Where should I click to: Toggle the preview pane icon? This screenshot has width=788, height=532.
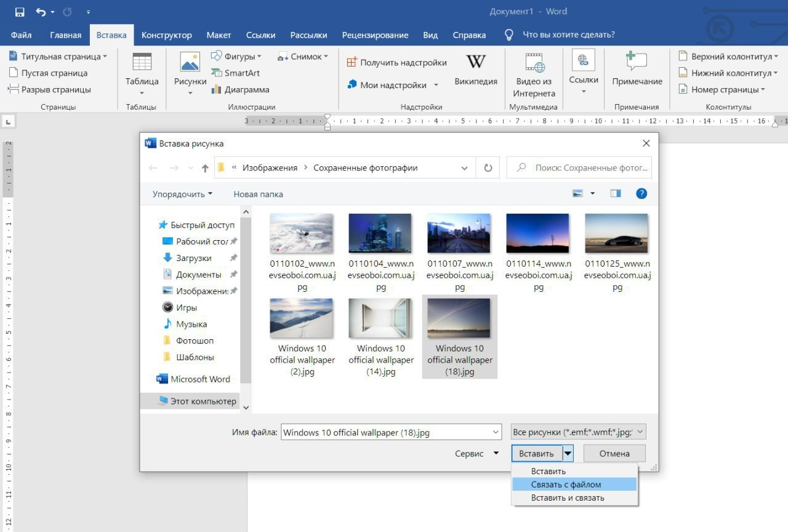[x=615, y=193]
